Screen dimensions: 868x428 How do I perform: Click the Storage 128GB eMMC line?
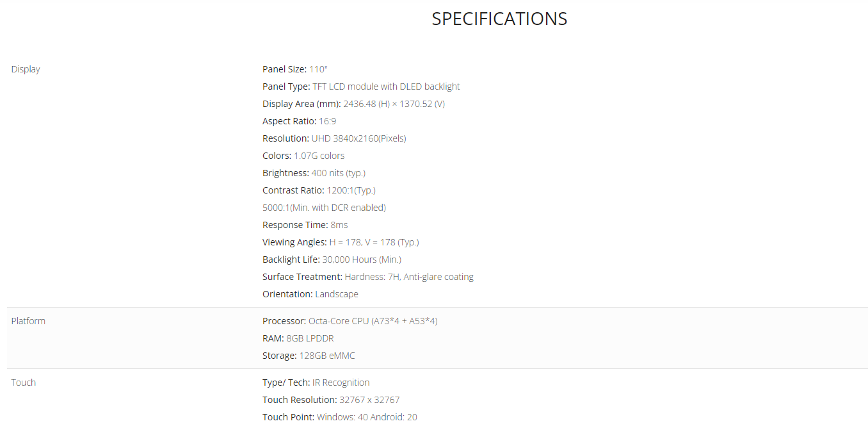tap(309, 356)
